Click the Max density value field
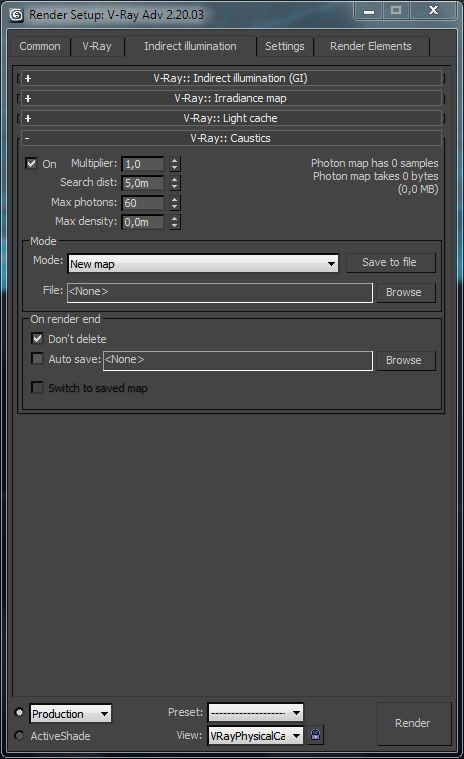 (x=143, y=222)
